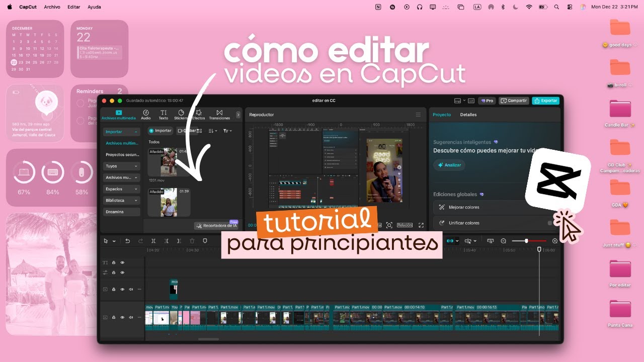Viewport: 644px width, 362px height.
Task: Collapse the Importar dropdown in sidebar
Action: pos(121,132)
